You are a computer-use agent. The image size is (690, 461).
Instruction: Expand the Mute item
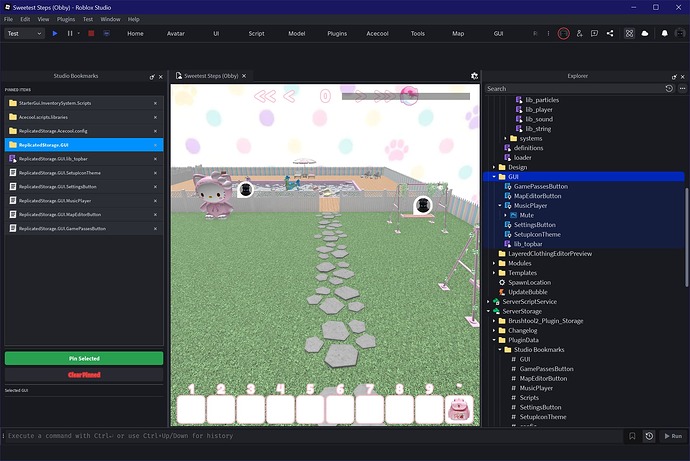tap(506, 215)
